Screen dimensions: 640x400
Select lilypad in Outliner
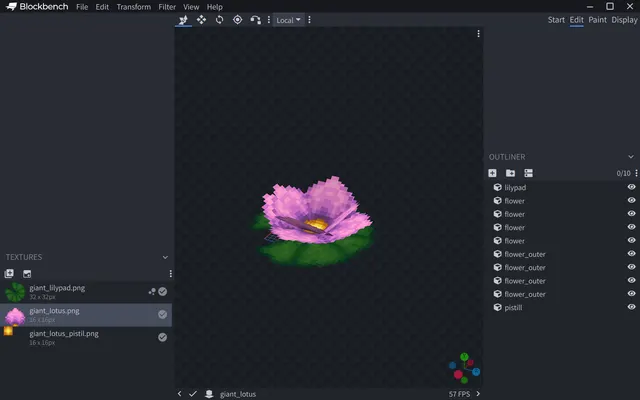click(562, 187)
